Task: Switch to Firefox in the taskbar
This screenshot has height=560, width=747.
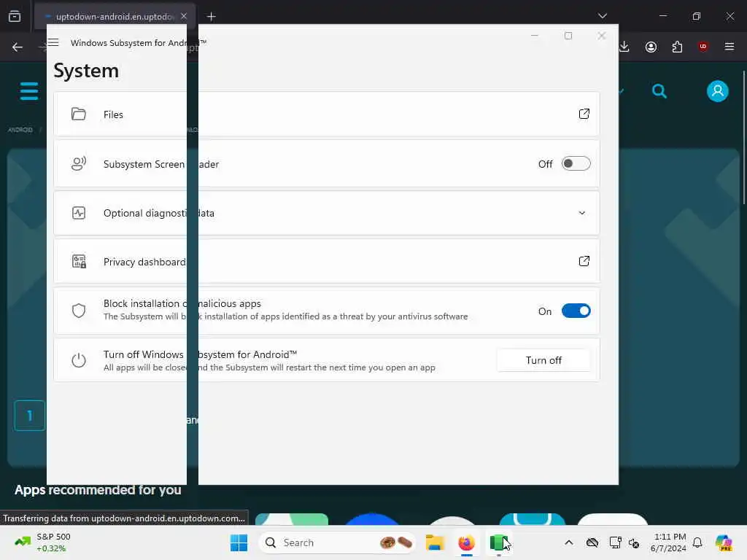Action: pyautogui.click(x=466, y=542)
